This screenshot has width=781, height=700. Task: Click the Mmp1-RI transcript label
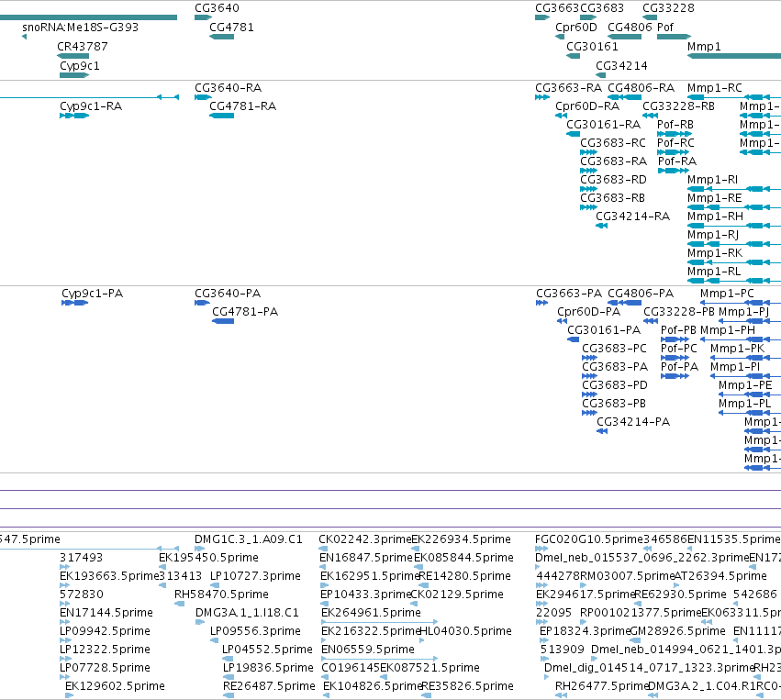tap(712, 180)
